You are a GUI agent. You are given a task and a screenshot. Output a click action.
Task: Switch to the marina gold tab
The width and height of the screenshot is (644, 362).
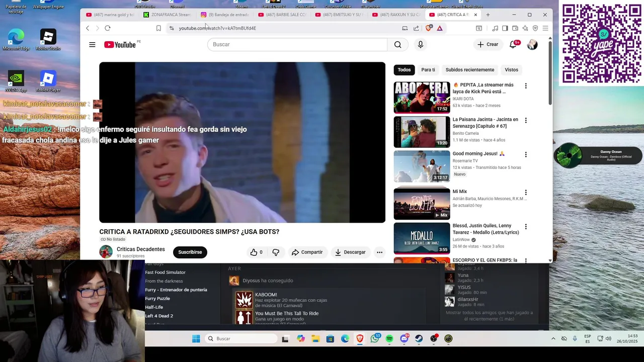110,15
